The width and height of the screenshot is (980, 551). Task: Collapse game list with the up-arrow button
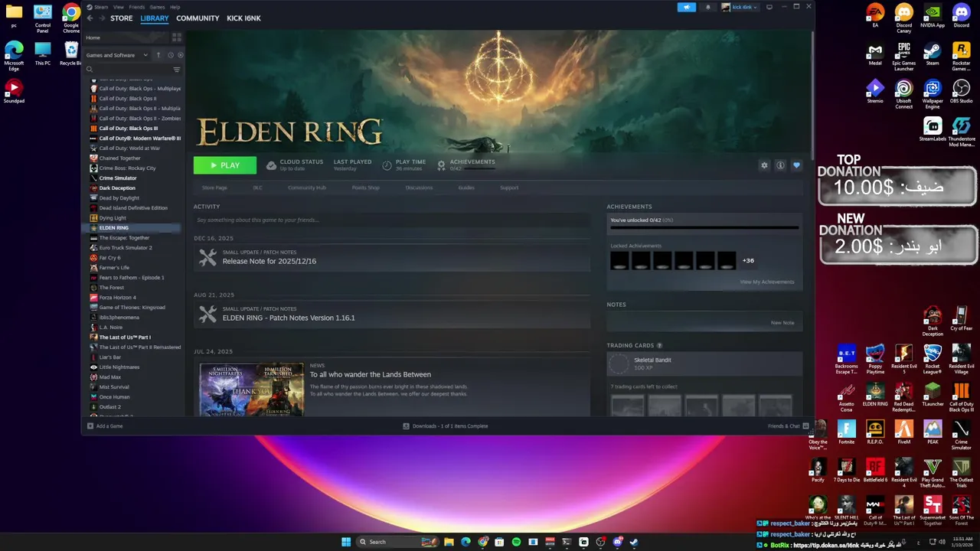pyautogui.click(x=158, y=55)
